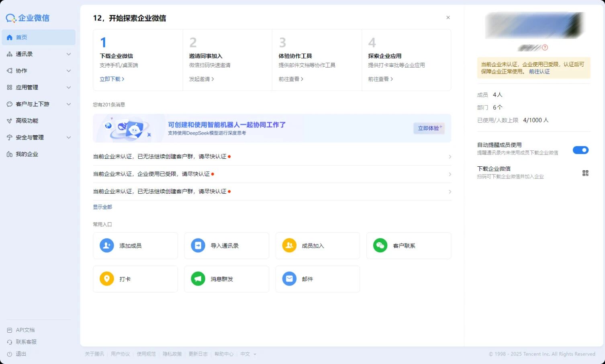The height and width of the screenshot is (364, 605).
Task: Expand 通讯录 sidebar section
Action: click(x=38, y=54)
